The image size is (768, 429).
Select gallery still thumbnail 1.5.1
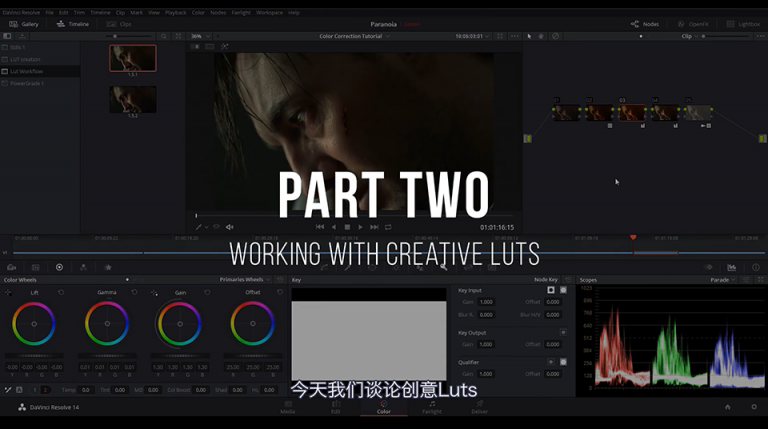tap(133, 58)
